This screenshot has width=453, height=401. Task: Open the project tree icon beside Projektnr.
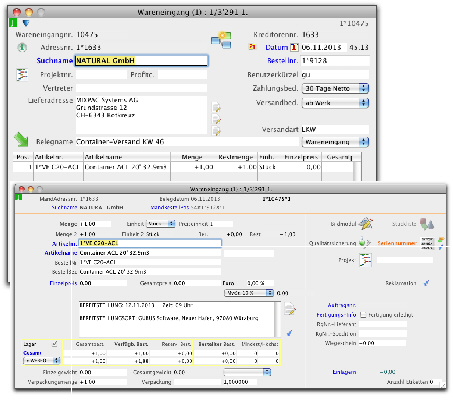[22, 74]
